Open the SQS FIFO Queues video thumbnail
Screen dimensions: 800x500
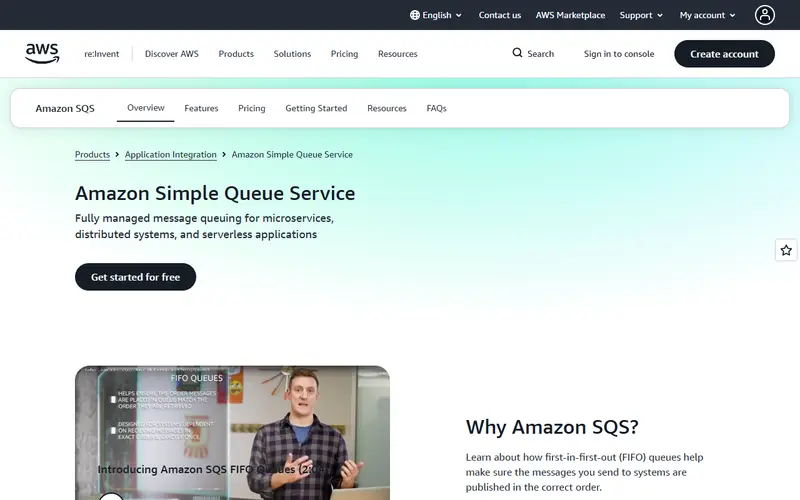(232, 433)
